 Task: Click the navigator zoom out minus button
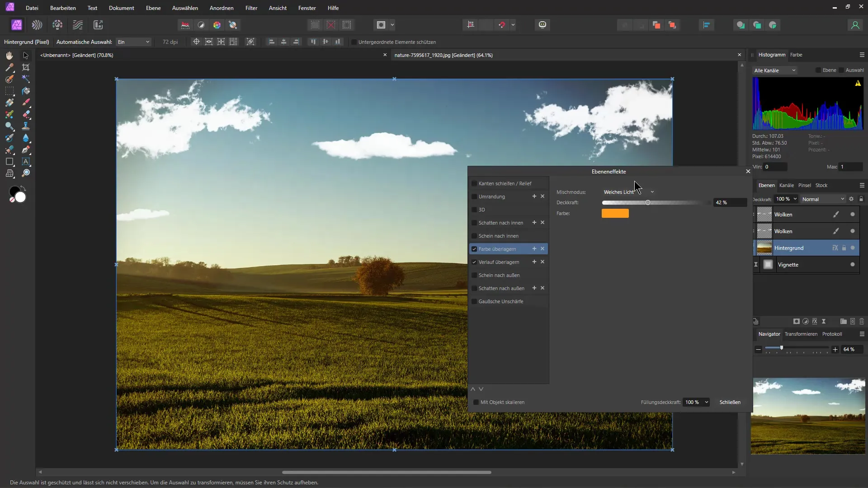[x=758, y=349]
